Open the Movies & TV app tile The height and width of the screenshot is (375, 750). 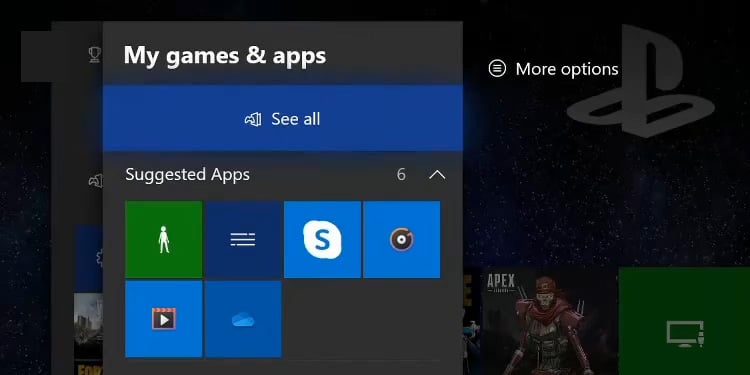pyautogui.click(x=164, y=319)
